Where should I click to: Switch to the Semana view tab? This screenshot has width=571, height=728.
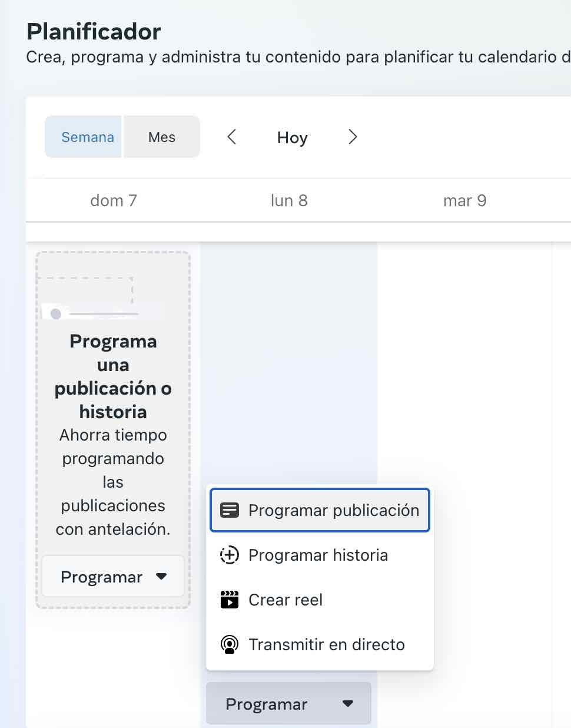(84, 137)
